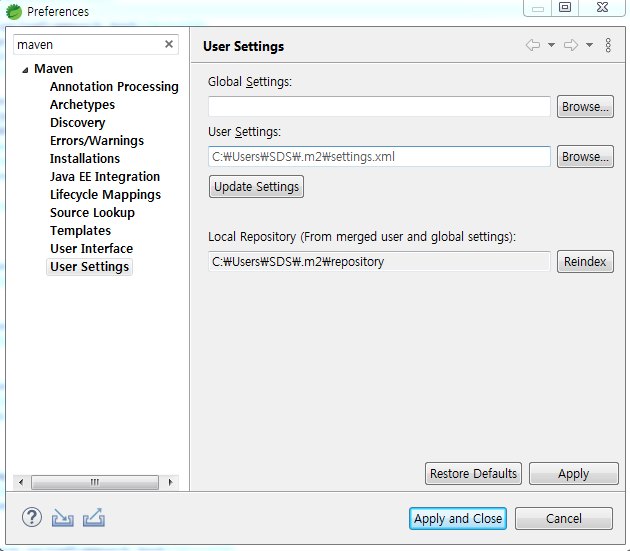
Task: Open back navigation history dropdown
Action: (552, 45)
